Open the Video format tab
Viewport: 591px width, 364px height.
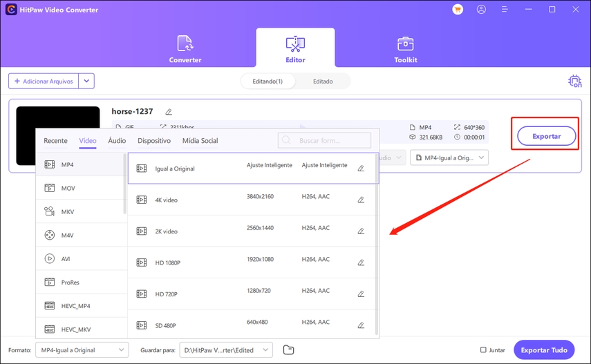88,140
